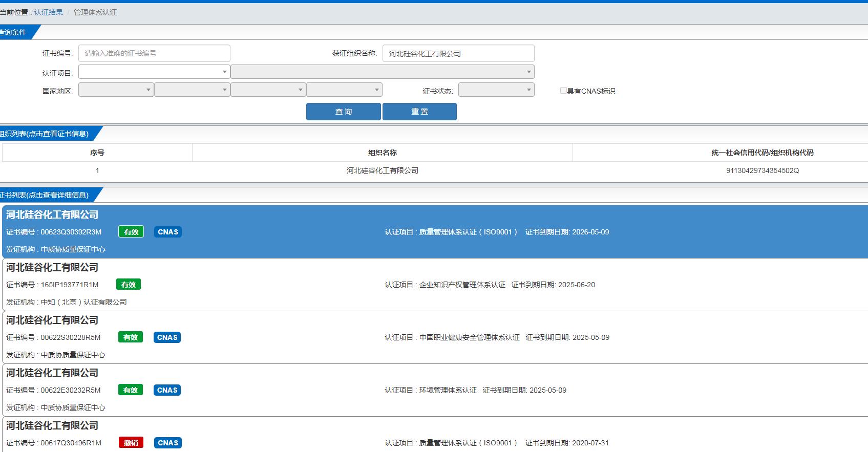Click company title above certificate 00622S30228R5M

(x=52, y=320)
